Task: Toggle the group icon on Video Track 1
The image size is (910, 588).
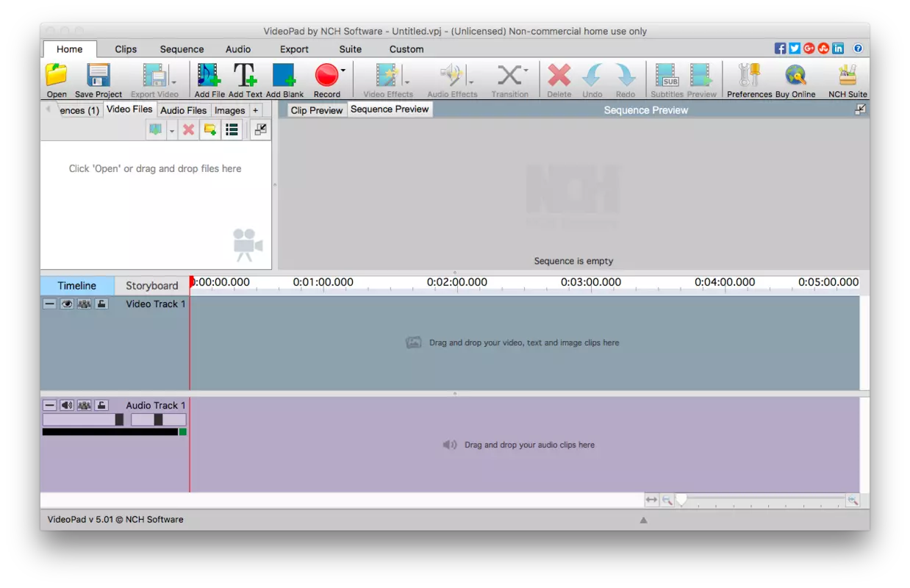Action: (84, 304)
